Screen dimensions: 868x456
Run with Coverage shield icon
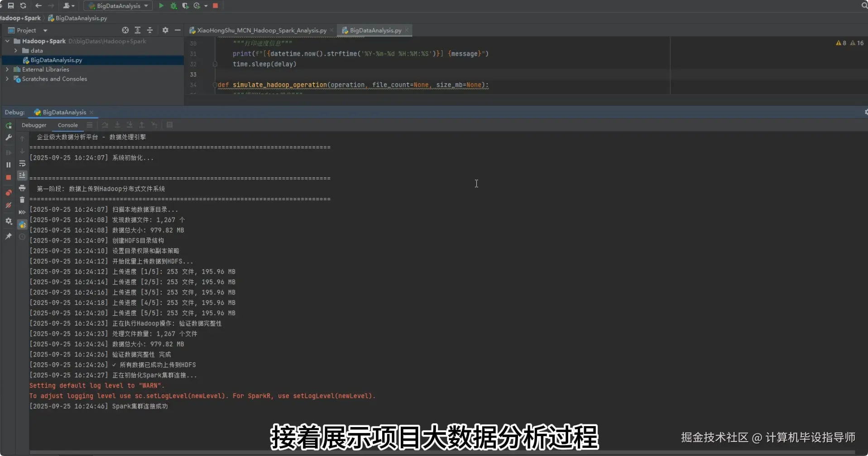point(185,6)
